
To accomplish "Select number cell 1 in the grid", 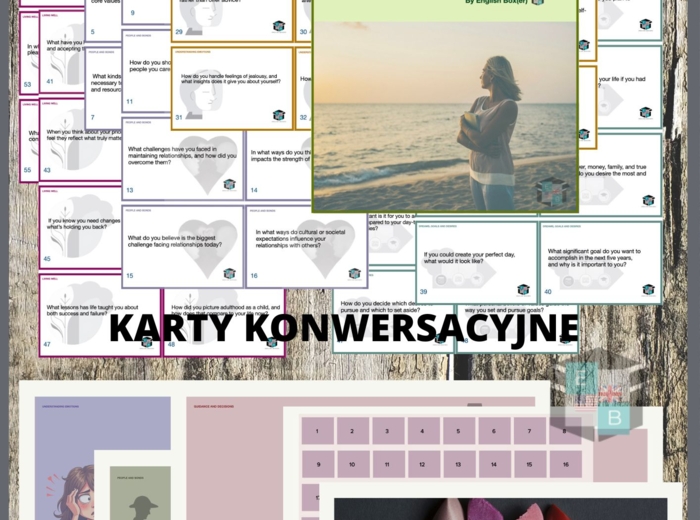I will [317, 431].
